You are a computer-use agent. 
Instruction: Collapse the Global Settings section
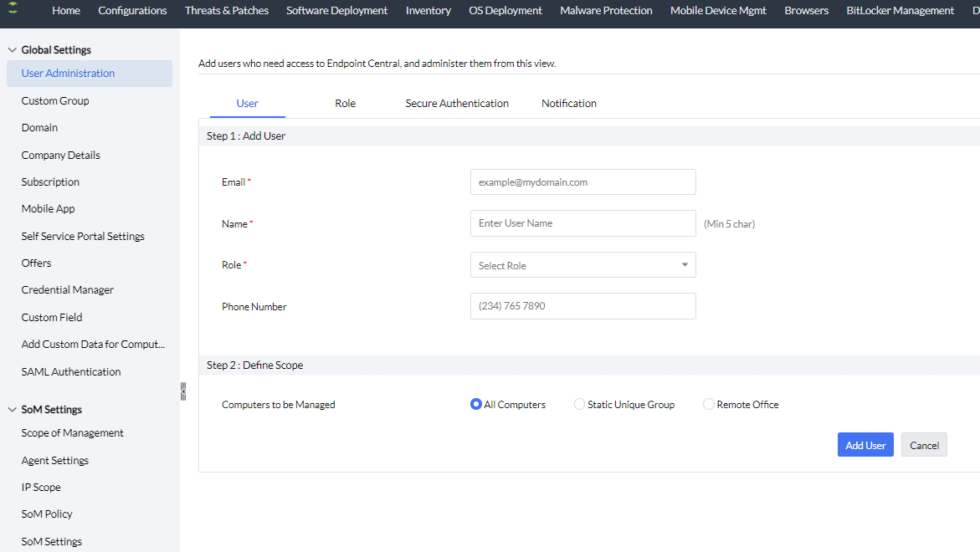click(12, 50)
